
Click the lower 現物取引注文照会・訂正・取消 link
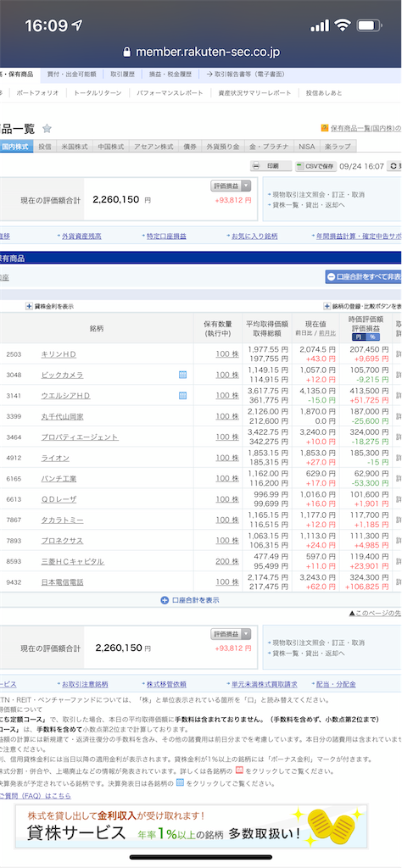pyautogui.click(x=318, y=643)
